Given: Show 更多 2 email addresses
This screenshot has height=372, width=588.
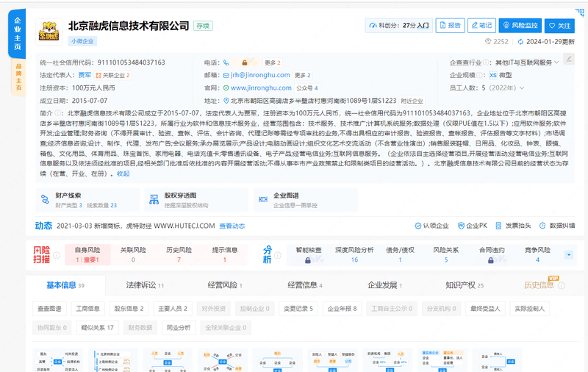Looking at the screenshot, I should [303, 75].
